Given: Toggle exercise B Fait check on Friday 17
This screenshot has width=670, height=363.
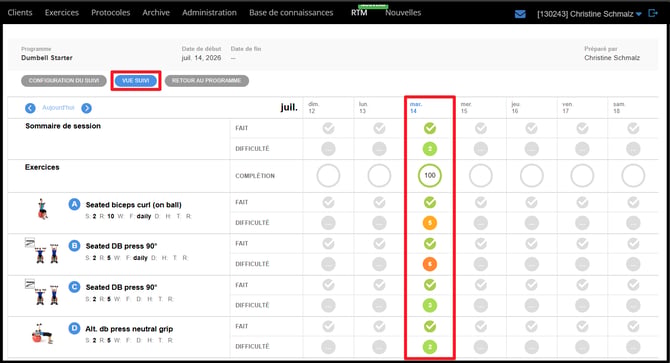Looking at the screenshot, I should click(x=582, y=243).
